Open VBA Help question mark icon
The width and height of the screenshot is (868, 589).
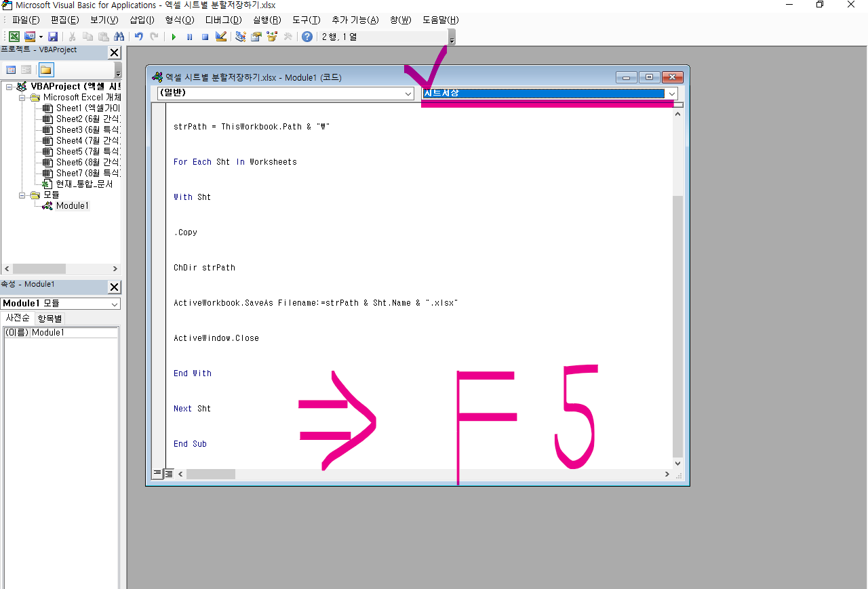coord(307,37)
